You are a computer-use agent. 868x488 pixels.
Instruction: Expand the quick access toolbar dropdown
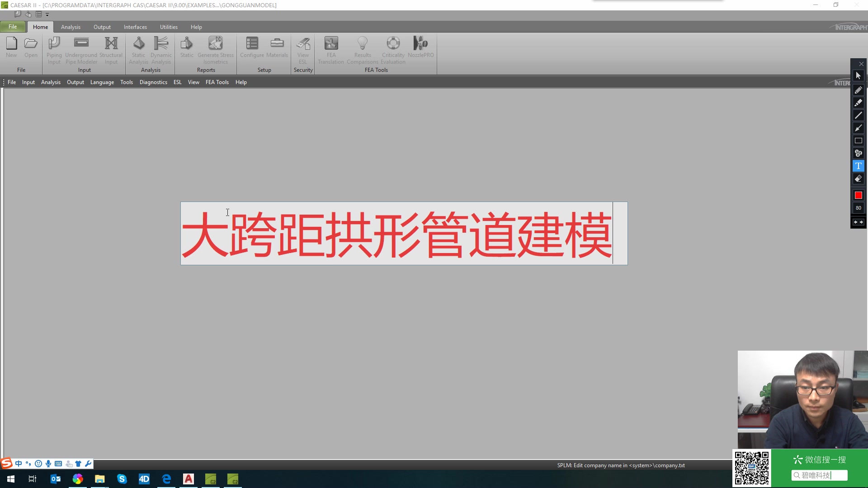click(47, 14)
